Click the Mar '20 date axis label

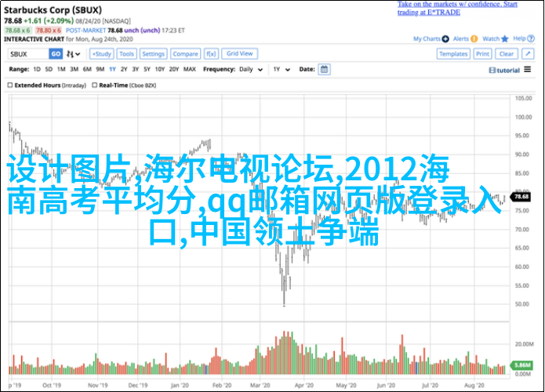[260, 385]
